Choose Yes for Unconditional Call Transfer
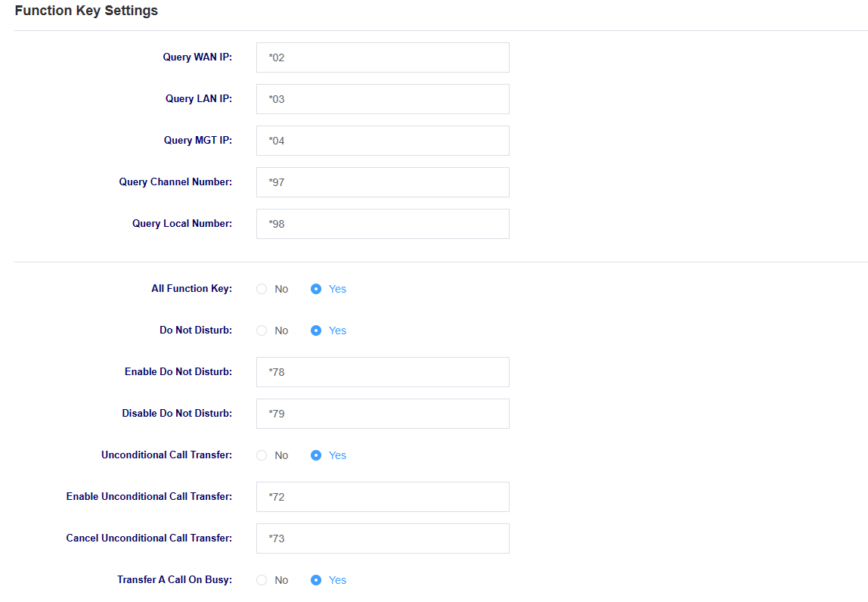Screen dimensions: 868x602 (x=316, y=455)
